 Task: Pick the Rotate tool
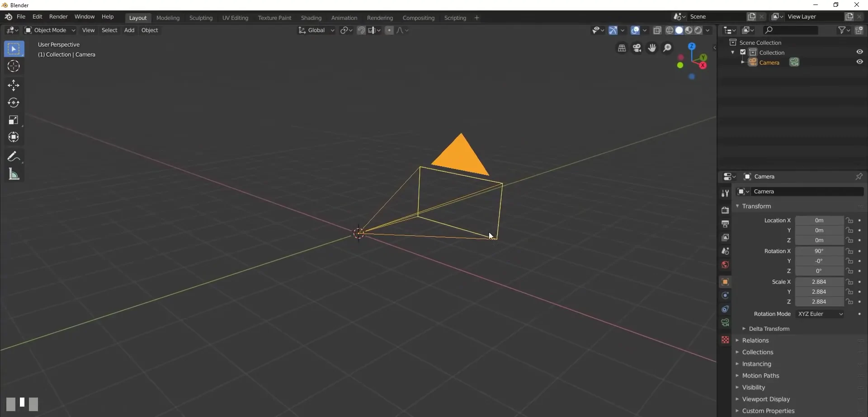click(14, 103)
